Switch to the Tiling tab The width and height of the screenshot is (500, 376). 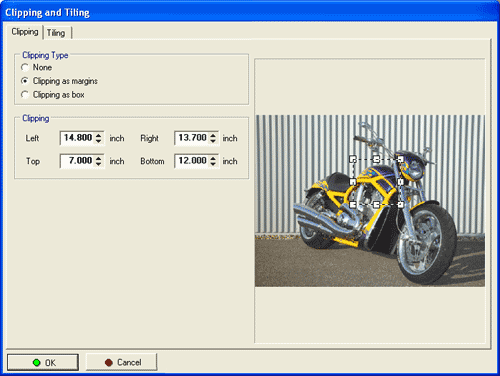click(56, 33)
